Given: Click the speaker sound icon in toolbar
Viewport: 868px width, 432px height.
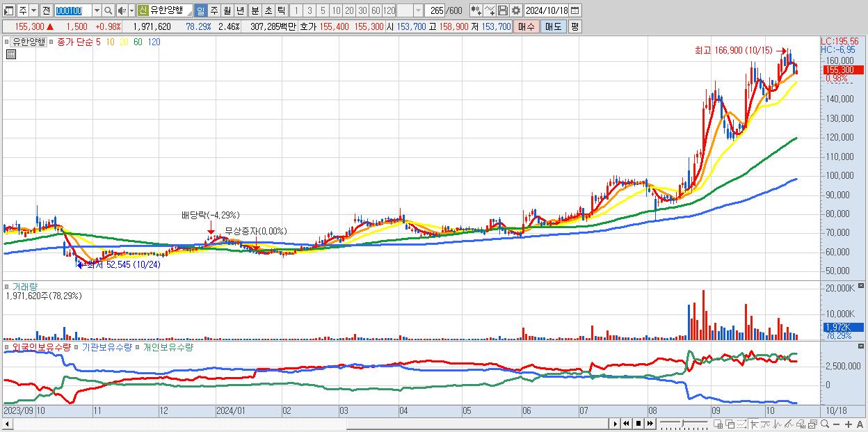Looking at the screenshot, I should coord(122,10).
